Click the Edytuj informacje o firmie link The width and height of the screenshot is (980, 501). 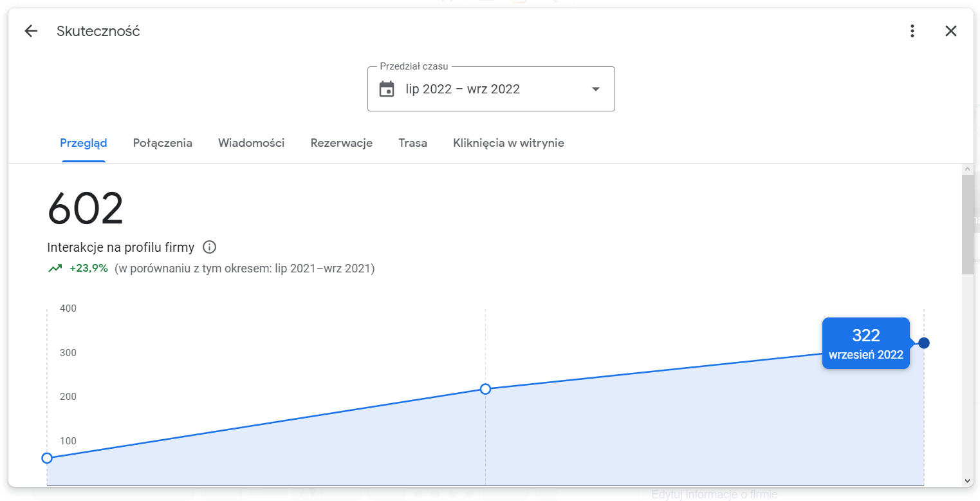tap(714, 494)
